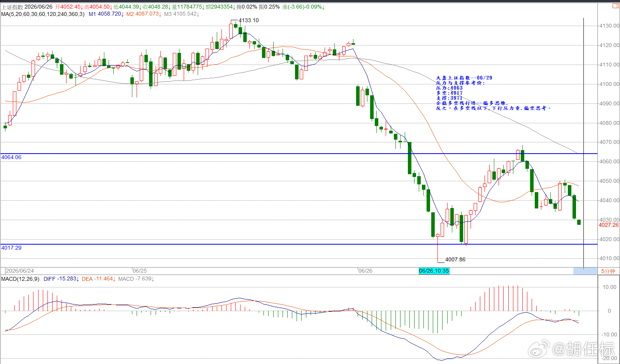Image resolution: width=620 pixels, height=364 pixels.
Task: Switch period using the 5分钟 label
Action: pyautogui.click(x=608, y=271)
